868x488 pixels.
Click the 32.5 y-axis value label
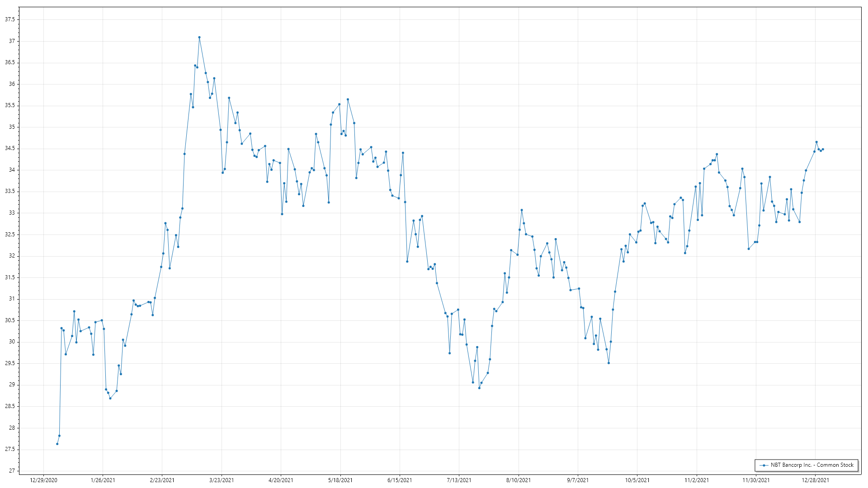[x=10, y=235]
